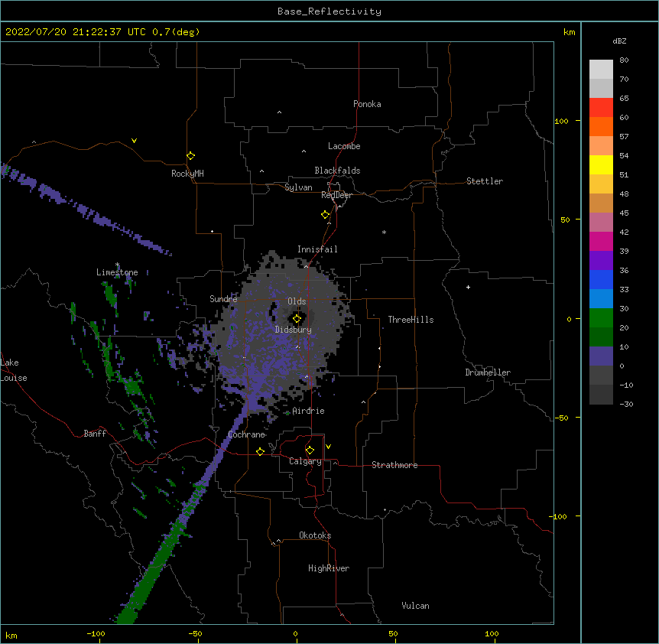Select the red 60-65 dBZ legend swatch
The height and width of the screenshot is (644, 659).
[x=601, y=108]
